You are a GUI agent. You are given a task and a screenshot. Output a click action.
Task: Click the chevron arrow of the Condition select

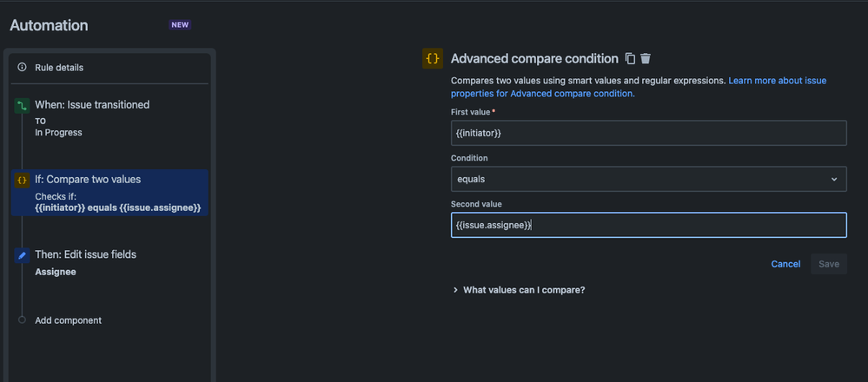[834, 179]
